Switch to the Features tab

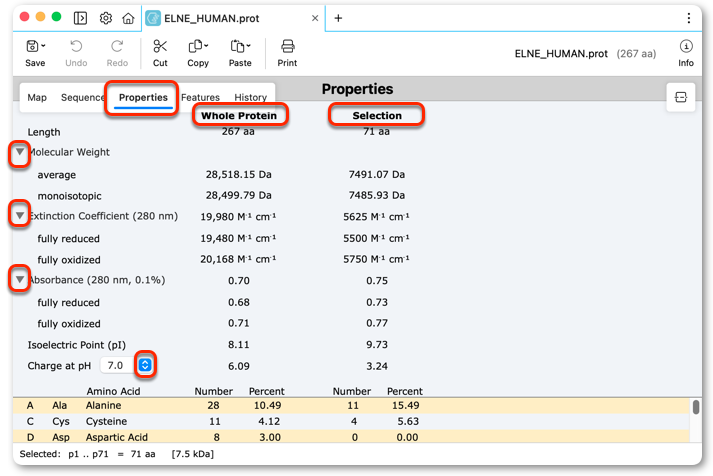pyautogui.click(x=200, y=97)
